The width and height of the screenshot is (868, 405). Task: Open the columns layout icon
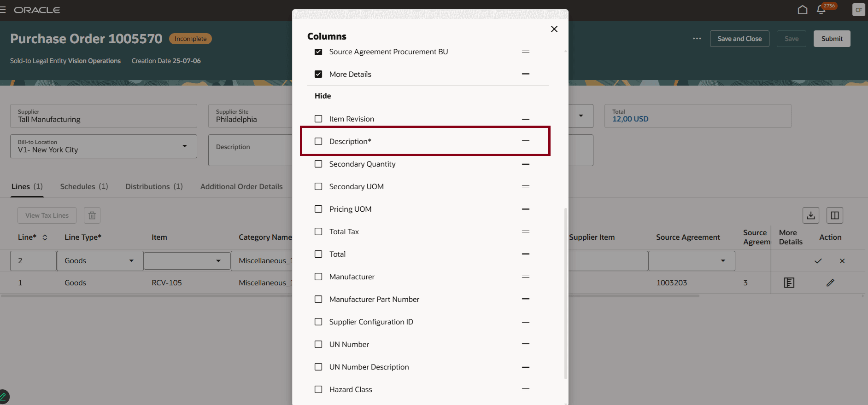[835, 215]
